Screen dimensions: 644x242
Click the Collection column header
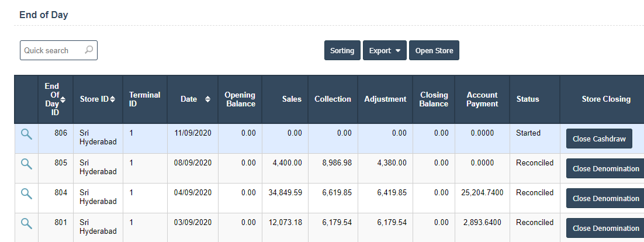click(333, 99)
